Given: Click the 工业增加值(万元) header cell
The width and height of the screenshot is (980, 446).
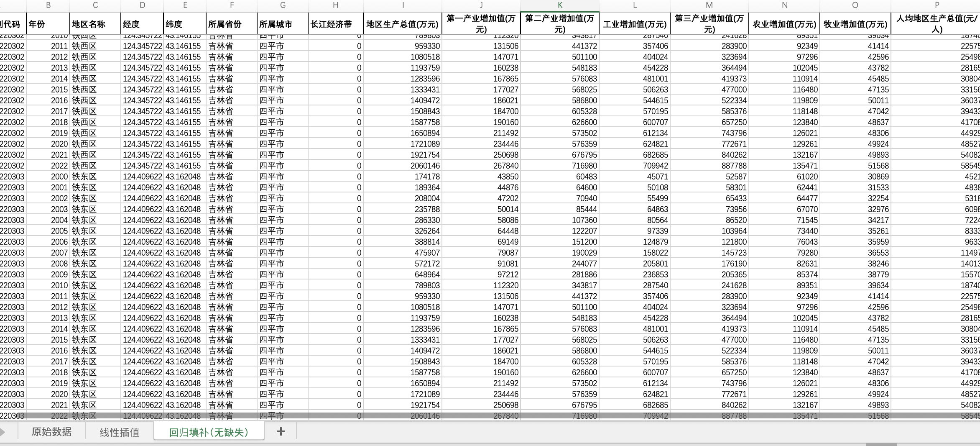Looking at the screenshot, I should click(635, 24).
